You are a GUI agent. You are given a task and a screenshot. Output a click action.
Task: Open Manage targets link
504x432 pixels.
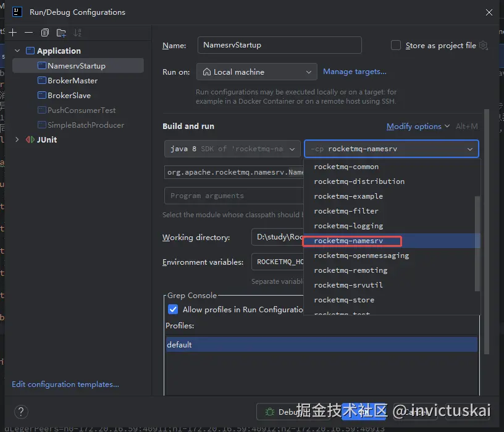point(355,72)
